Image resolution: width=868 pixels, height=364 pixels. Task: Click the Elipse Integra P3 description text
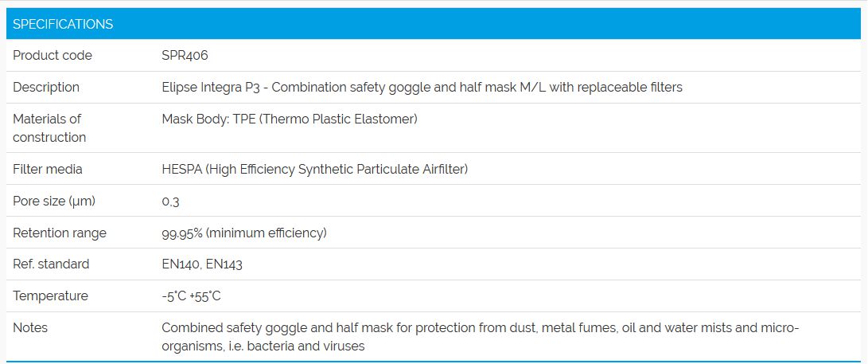click(x=422, y=88)
